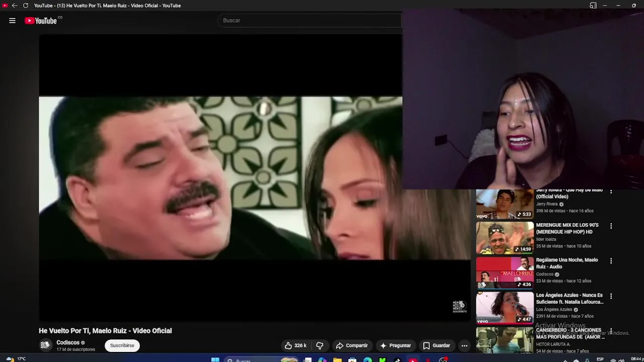
Task: Open Microsoft Store from the taskbar
Action: tap(352, 360)
